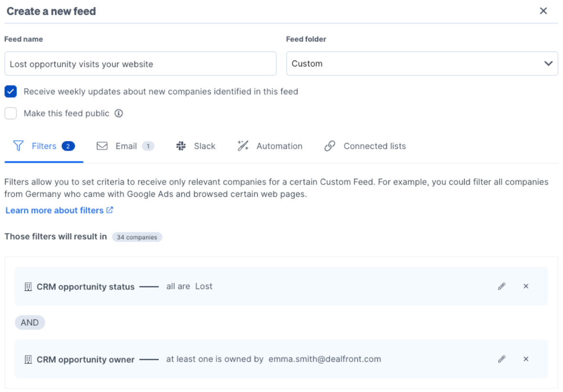
Task: Remove the CRM opportunity owner filter via X icon
Action: tap(526, 359)
